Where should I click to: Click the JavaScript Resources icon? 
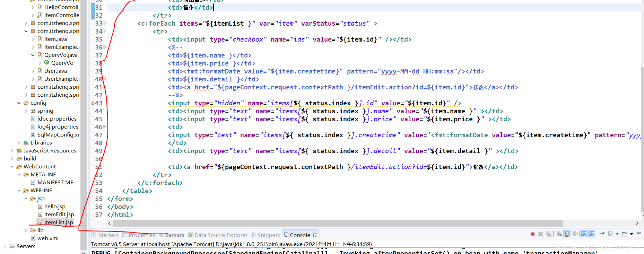(19, 150)
